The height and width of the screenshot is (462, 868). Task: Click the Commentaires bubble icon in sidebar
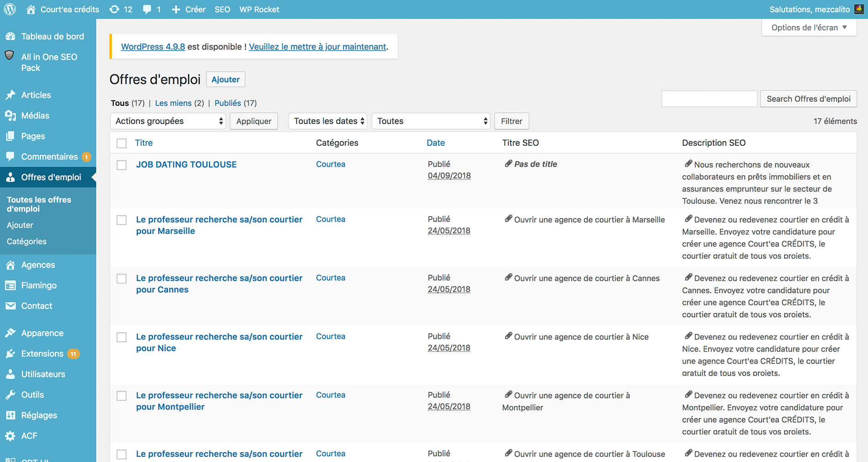10,156
